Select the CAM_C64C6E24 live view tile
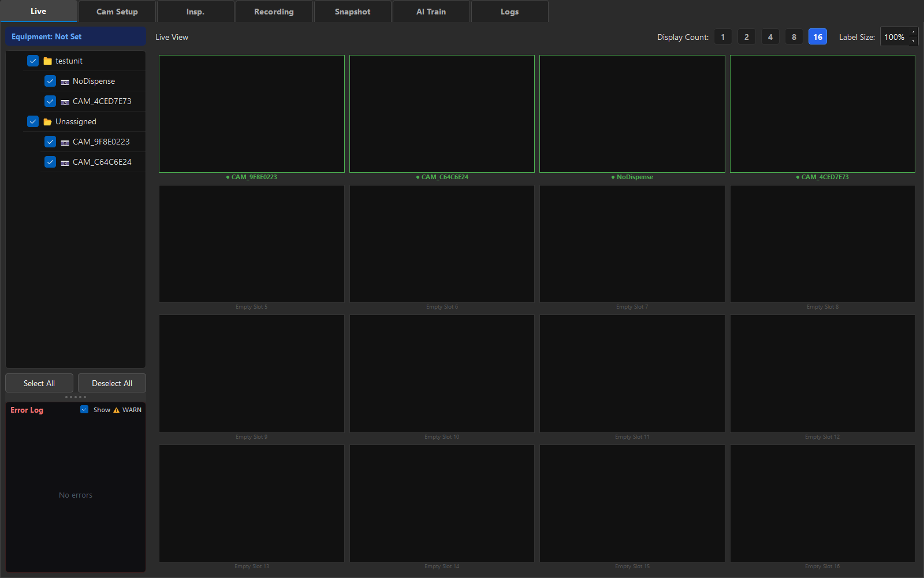The height and width of the screenshot is (578, 924). (442, 114)
